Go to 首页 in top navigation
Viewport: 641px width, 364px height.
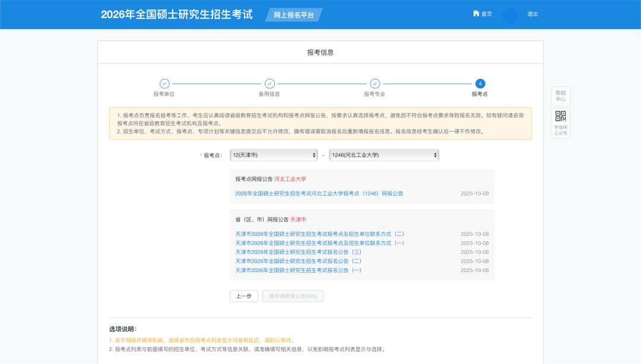point(486,14)
